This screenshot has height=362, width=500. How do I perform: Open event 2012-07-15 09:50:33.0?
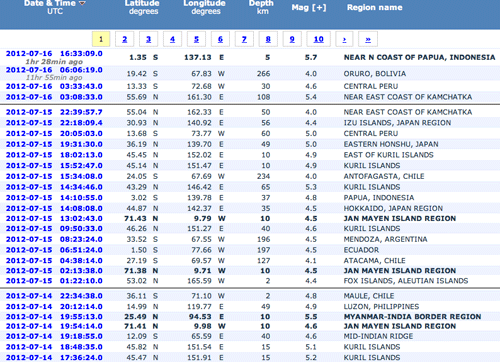click(54, 229)
